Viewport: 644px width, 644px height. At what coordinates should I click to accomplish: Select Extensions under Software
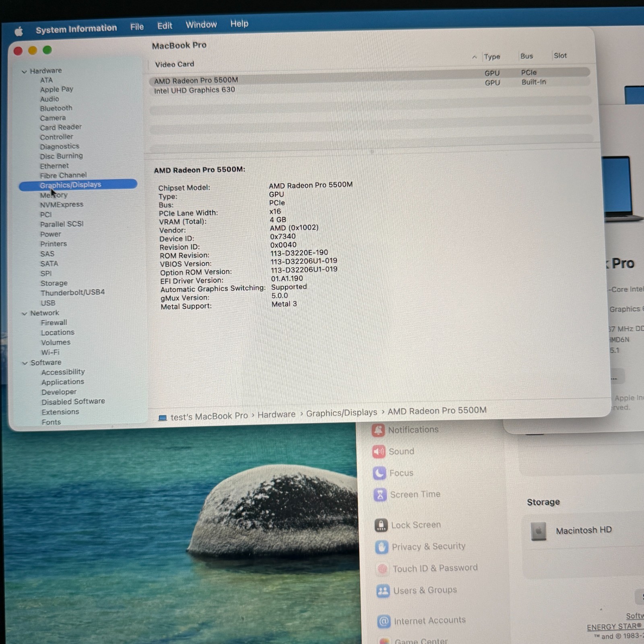click(60, 412)
